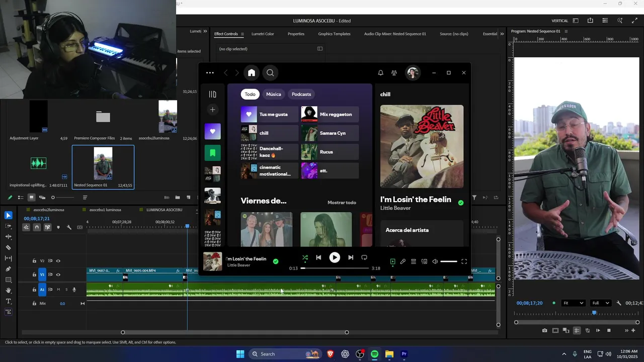Viewport: 644px width, 362px height.
Task: Open the Audio Clip Mixer tab
Action: 395,34
